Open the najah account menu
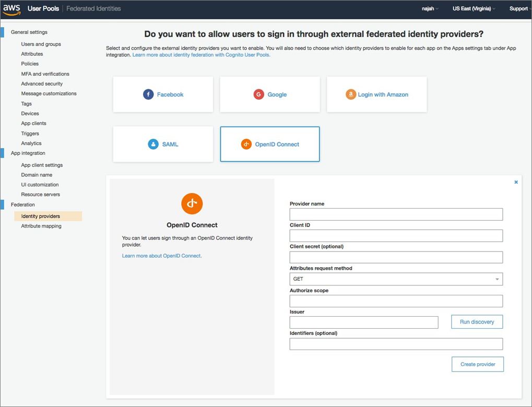Screen dimensions: 532x407 tap(429, 8)
